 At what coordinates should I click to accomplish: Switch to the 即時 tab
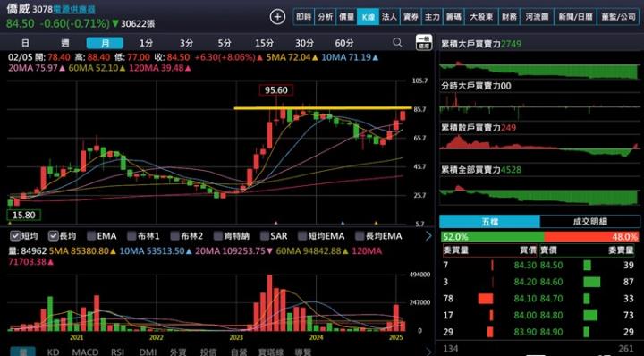(303, 17)
